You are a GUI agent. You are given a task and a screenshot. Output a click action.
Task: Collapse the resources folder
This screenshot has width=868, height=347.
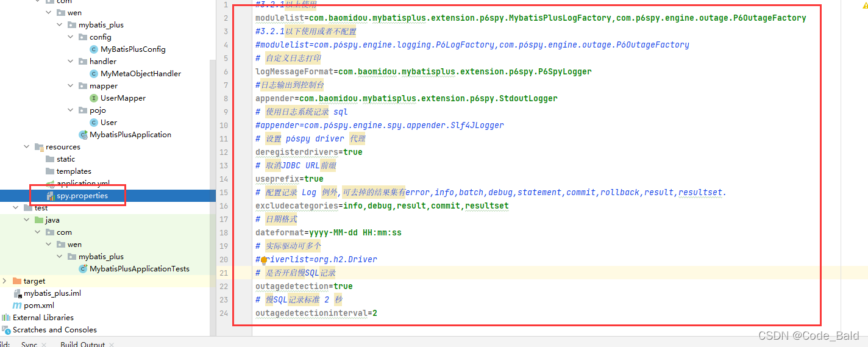click(27, 147)
